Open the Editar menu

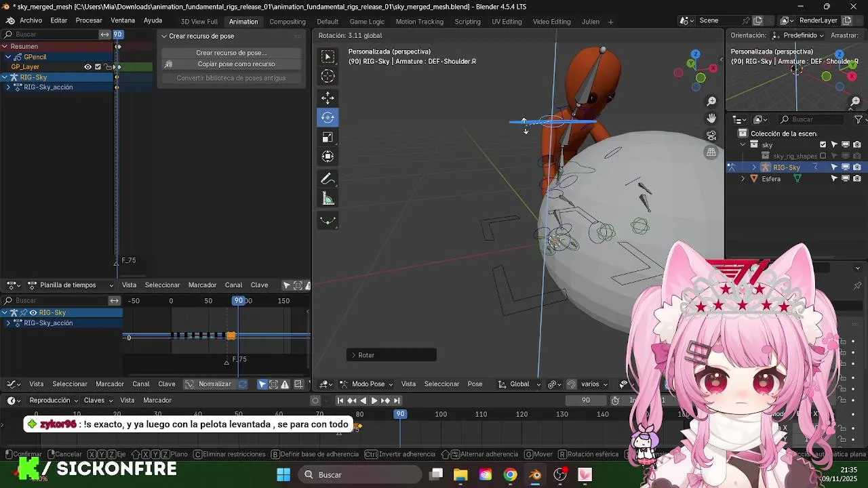(59, 21)
